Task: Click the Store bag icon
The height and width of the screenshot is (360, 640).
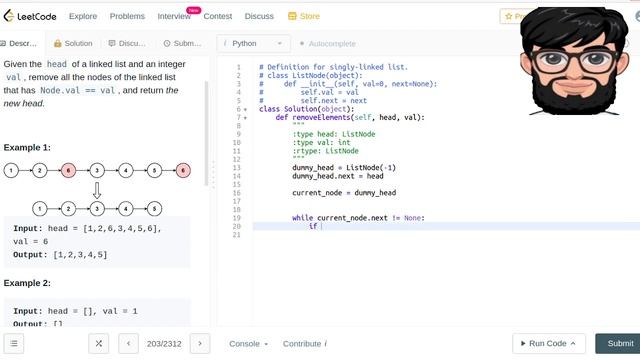Action: [x=292, y=16]
